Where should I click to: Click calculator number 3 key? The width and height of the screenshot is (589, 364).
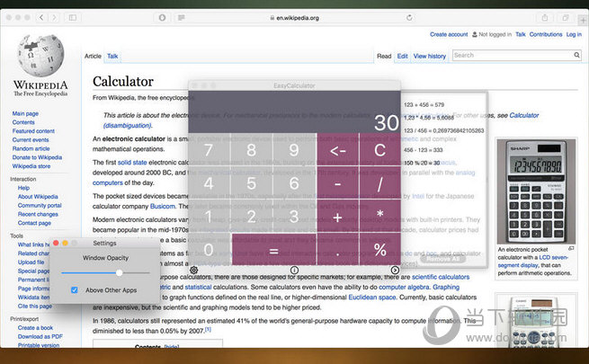(x=295, y=216)
